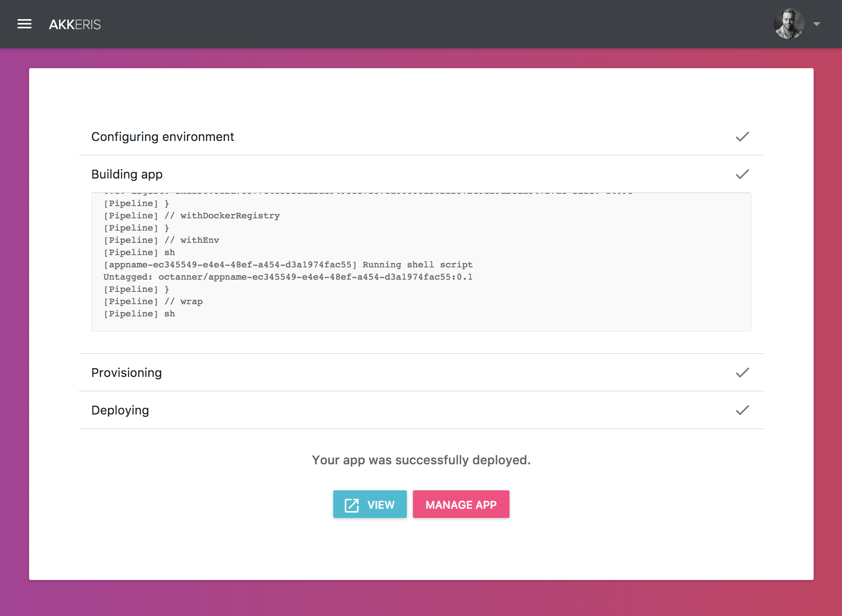Open the hamburger navigation menu
842x616 pixels.
point(25,24)
